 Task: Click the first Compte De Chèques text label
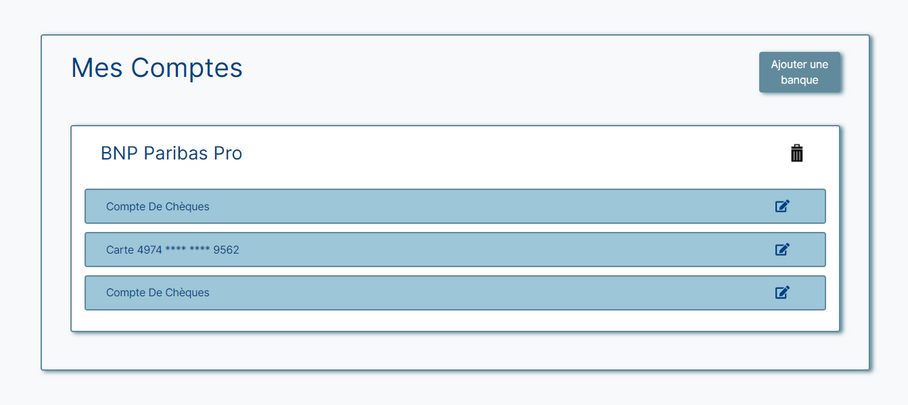[158, 207]
